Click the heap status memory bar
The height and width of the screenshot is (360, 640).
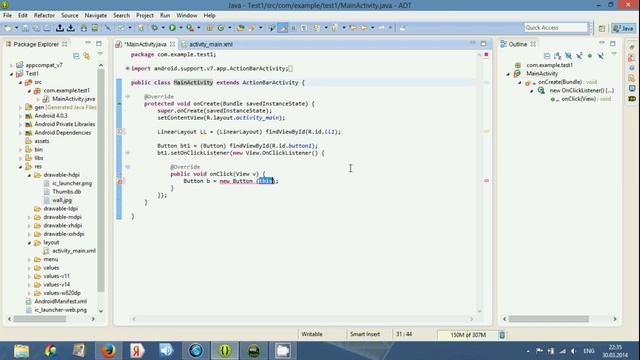point(468,335)
